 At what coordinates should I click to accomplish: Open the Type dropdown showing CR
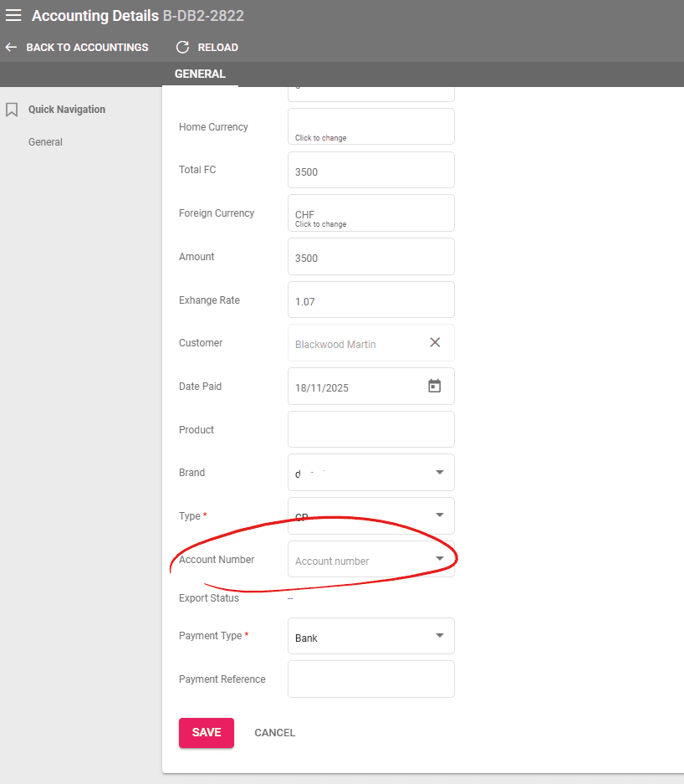(x=439, y=515)
